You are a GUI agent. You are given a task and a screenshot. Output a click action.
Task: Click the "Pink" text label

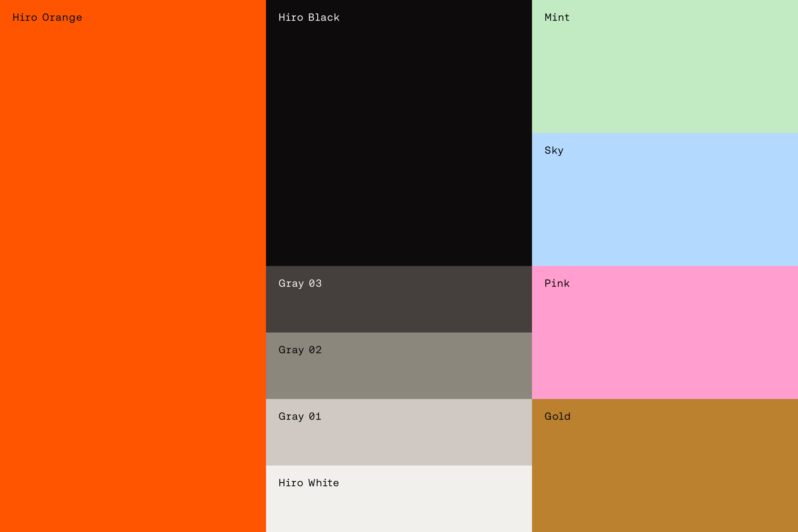coord(557,283)
